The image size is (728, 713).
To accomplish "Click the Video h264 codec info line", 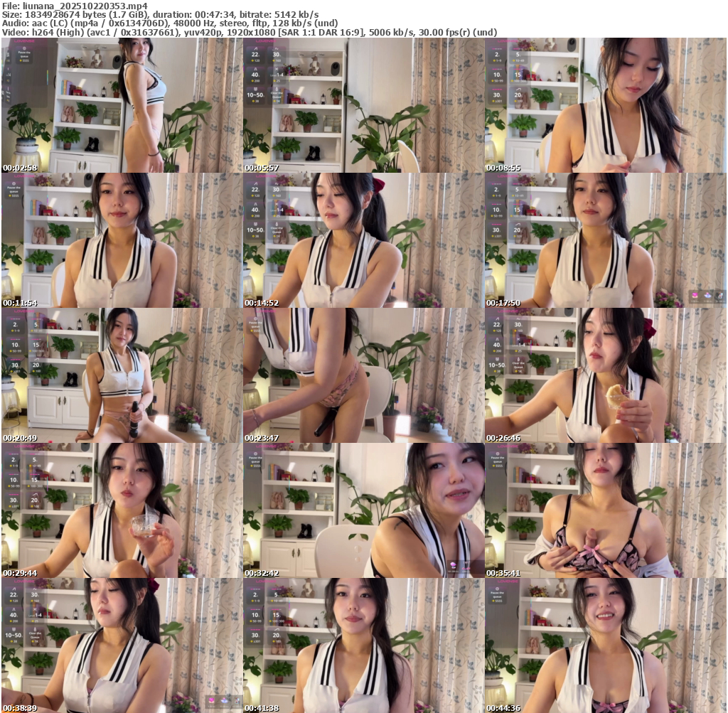I will point(250,33).
